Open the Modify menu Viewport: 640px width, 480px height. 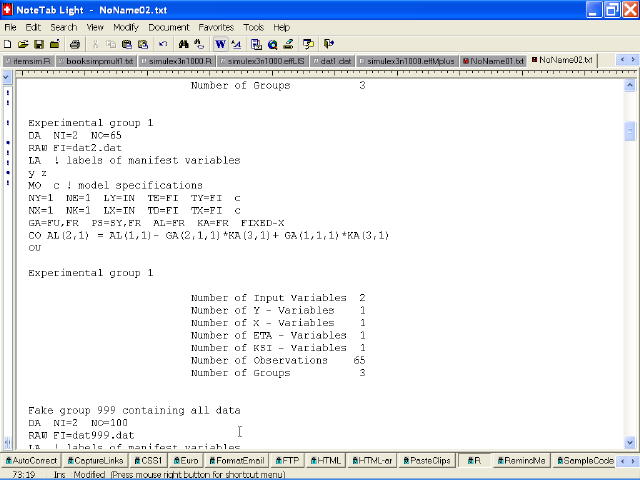[126, 27]
